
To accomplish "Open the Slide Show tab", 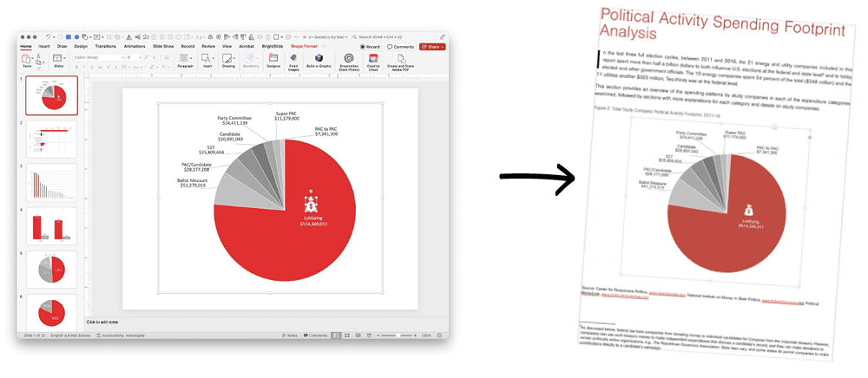I will (x=163, y=47).
